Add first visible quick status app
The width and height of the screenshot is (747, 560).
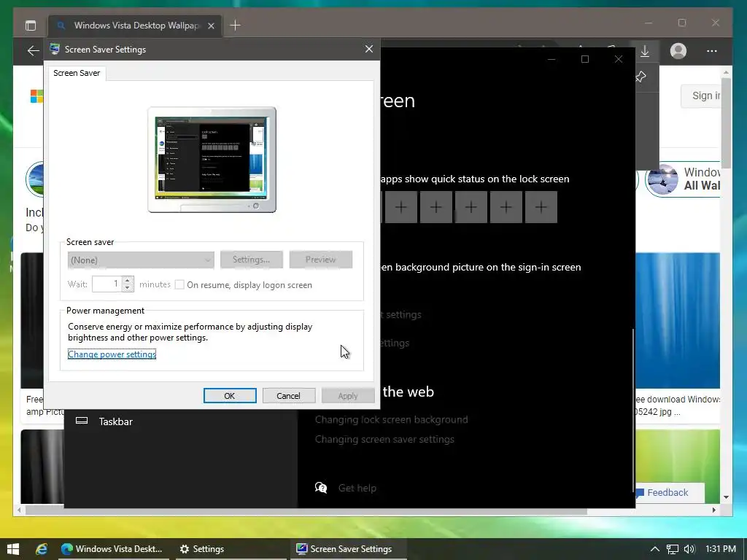click(401, 206)
